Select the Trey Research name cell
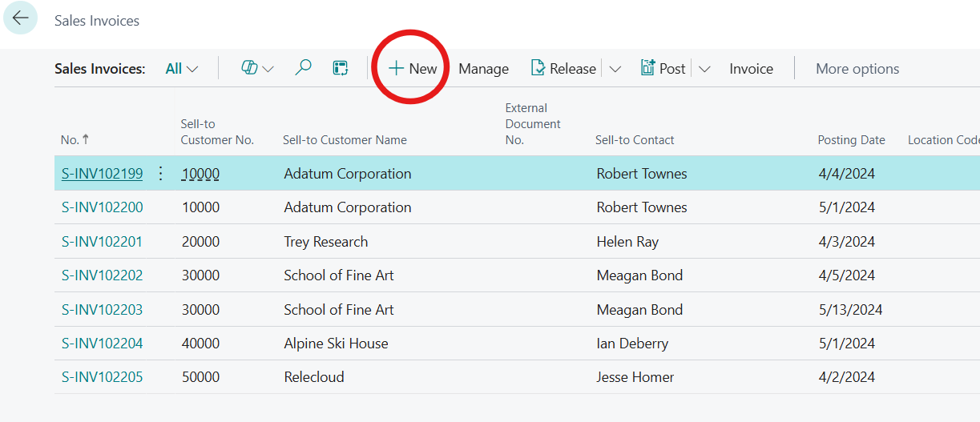The height and width of the screenshot is (422, 980). (x=326, y=242)
